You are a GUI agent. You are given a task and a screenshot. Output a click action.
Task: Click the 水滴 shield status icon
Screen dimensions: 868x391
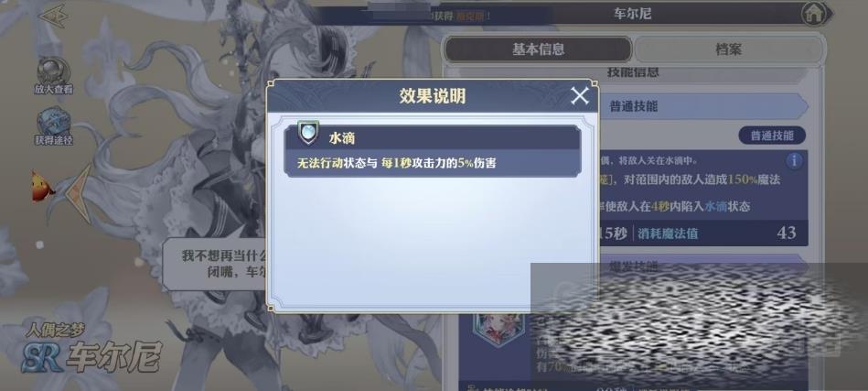coord(307,133)
